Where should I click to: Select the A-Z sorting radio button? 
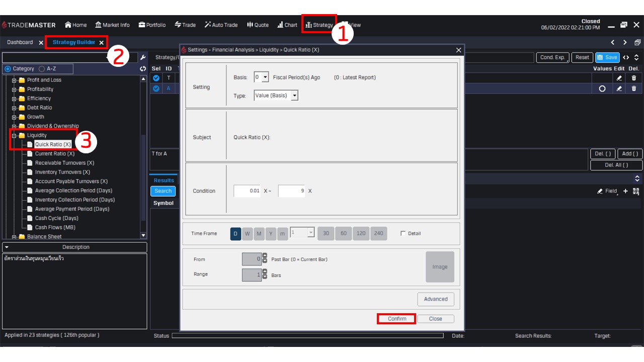(x=42, y=69)
